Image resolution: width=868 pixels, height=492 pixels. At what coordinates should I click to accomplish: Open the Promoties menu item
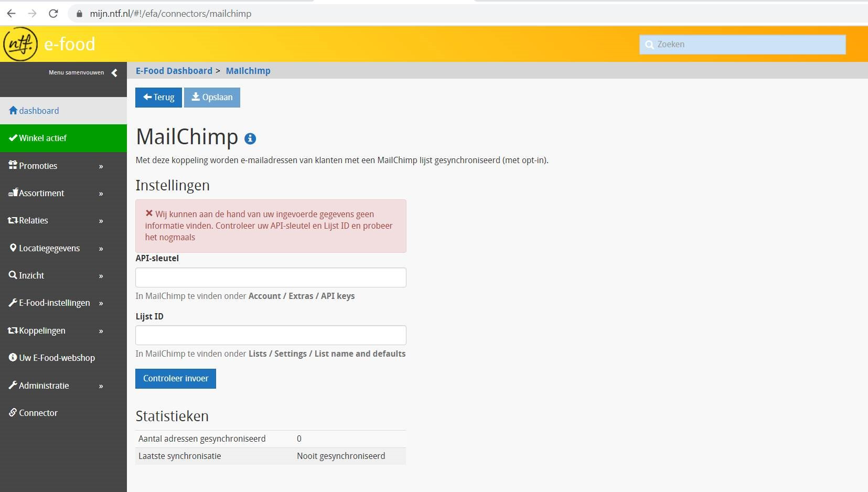coord(63,166)
